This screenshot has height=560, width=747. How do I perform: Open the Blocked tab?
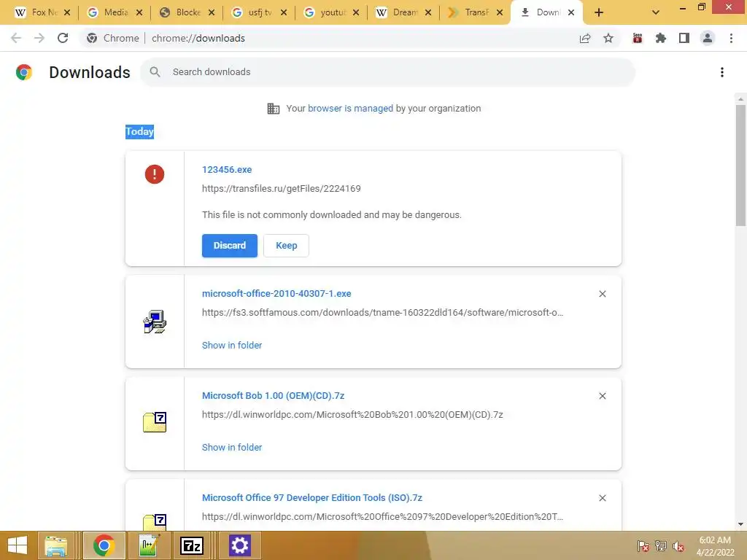click(x=187, y=12)
